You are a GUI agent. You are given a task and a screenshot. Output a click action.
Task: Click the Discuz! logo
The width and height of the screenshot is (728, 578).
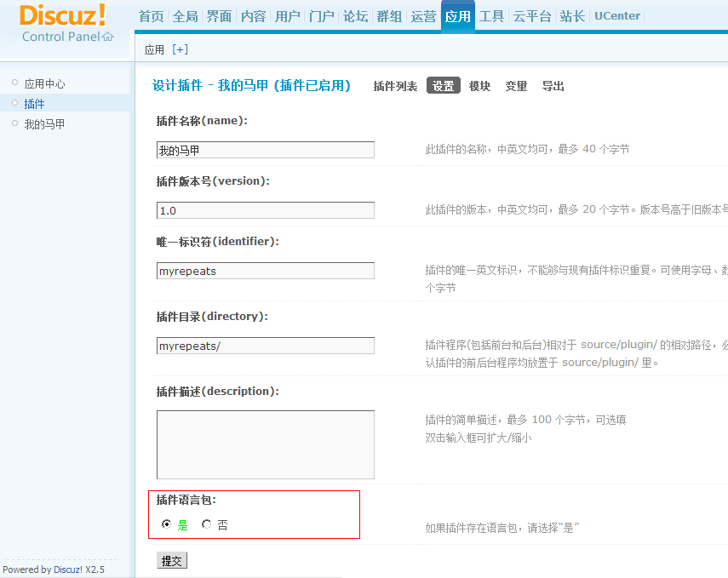[x=63, y=15]
